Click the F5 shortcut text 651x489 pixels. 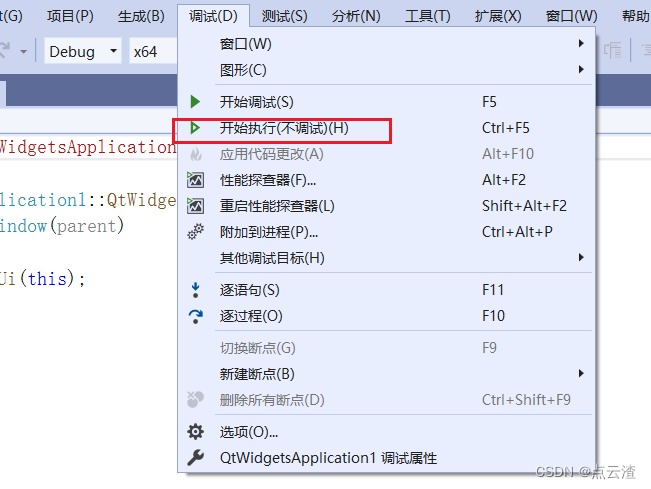click(489, 102)
